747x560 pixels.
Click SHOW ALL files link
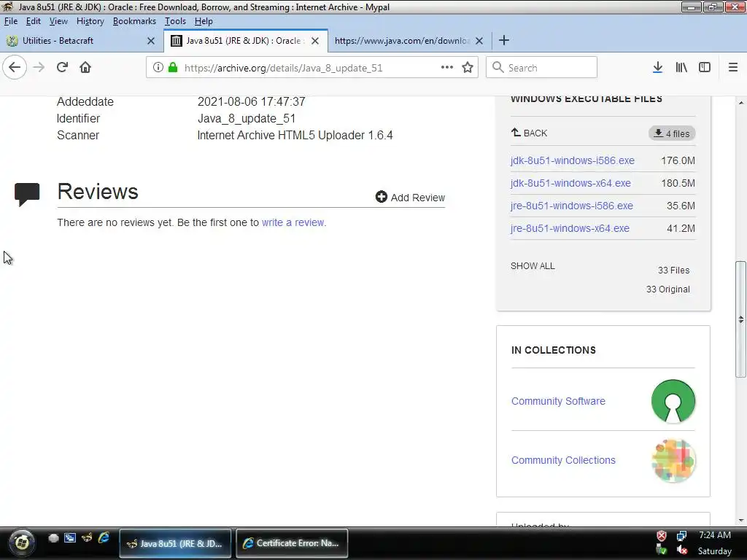click(x=533, y=265)
